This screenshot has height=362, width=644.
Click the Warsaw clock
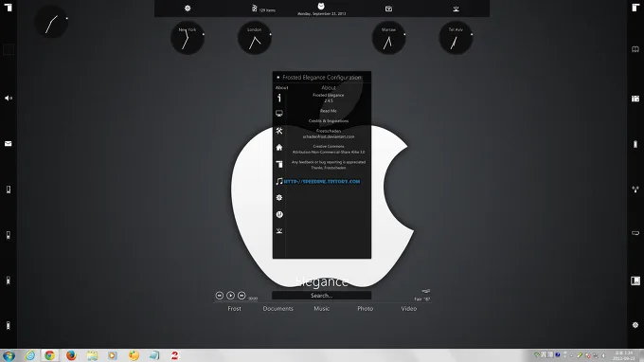(x=388, y=38)
